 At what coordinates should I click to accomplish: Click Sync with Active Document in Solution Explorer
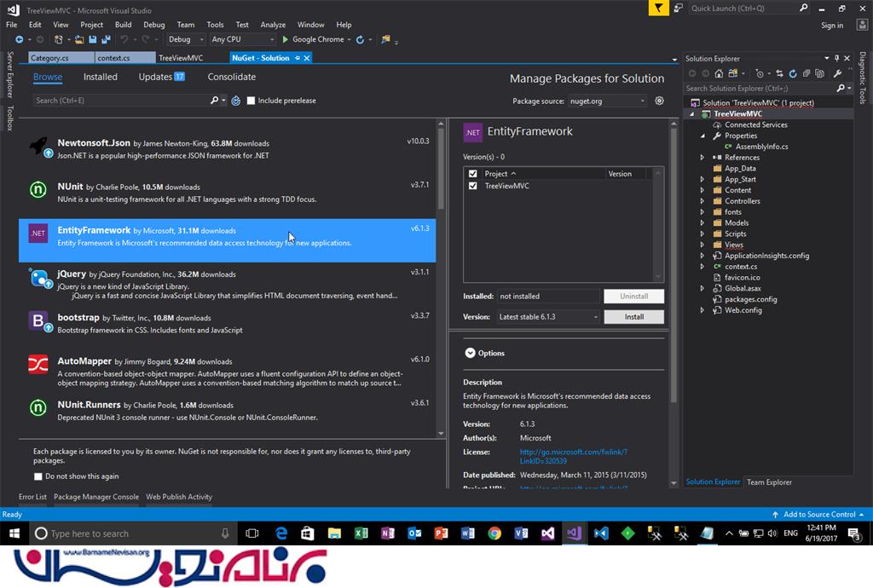click(779, 73)
